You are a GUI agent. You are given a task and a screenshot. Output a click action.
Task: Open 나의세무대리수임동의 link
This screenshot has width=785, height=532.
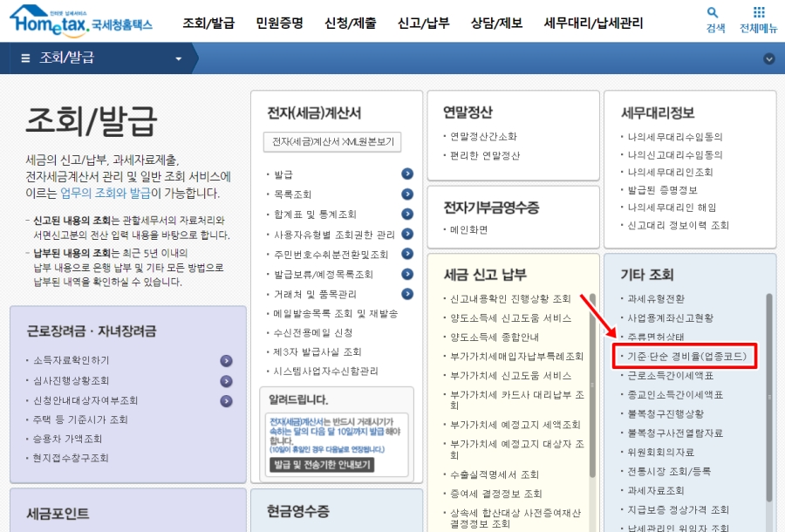click(675, 137)
